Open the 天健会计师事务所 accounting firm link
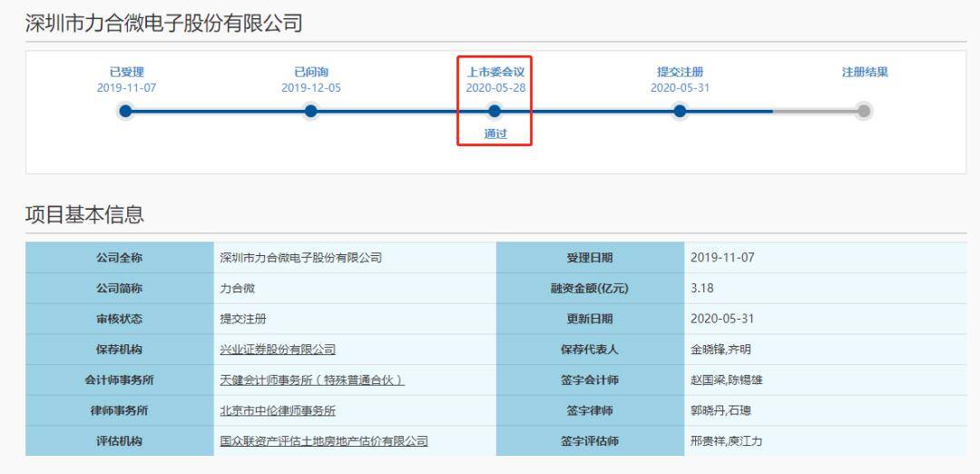Screen dimensions: 980x474 tap(312, 380)
